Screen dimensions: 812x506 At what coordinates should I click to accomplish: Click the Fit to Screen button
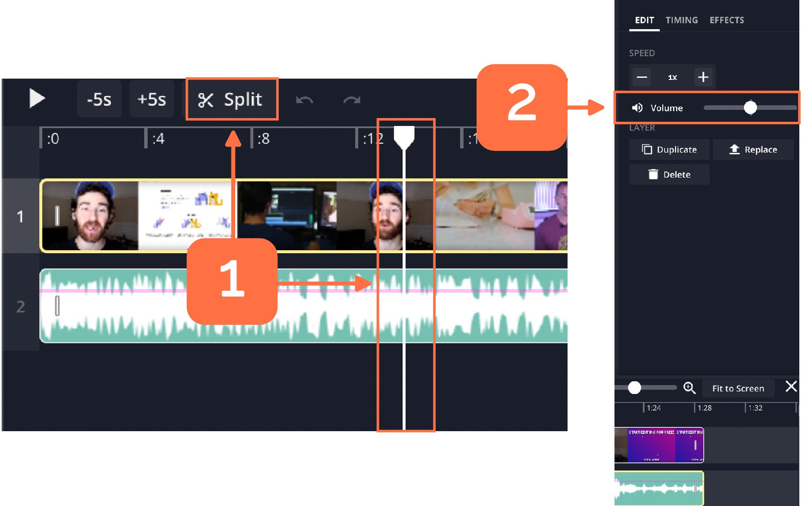[x=738, y=388]
